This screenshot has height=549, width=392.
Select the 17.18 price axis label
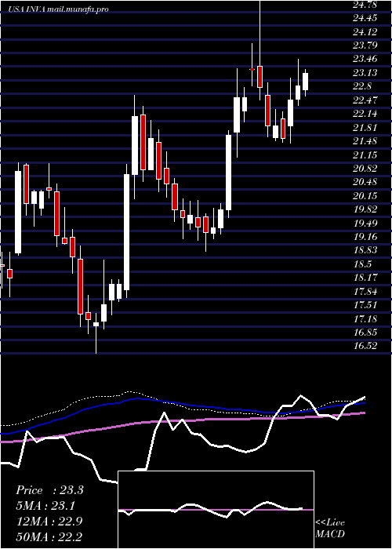pyautogui.click(x=365, y=318)
